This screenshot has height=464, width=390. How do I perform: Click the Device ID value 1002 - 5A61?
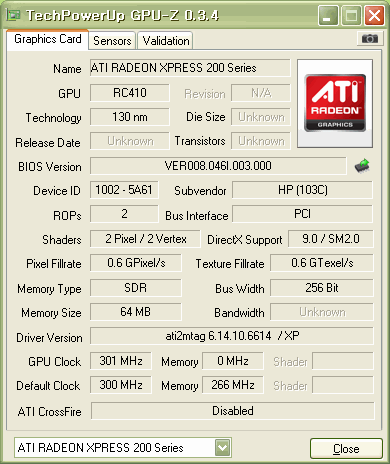coord(124,190)
